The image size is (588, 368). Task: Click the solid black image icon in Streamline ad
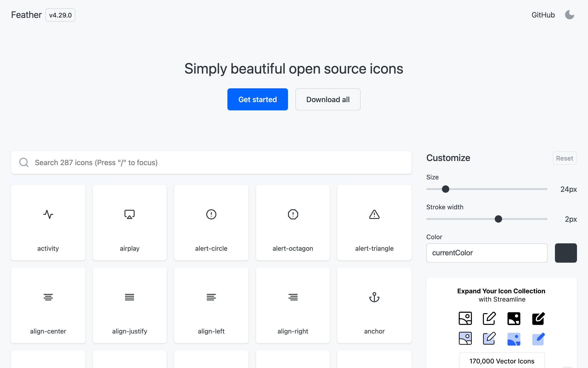514,318
